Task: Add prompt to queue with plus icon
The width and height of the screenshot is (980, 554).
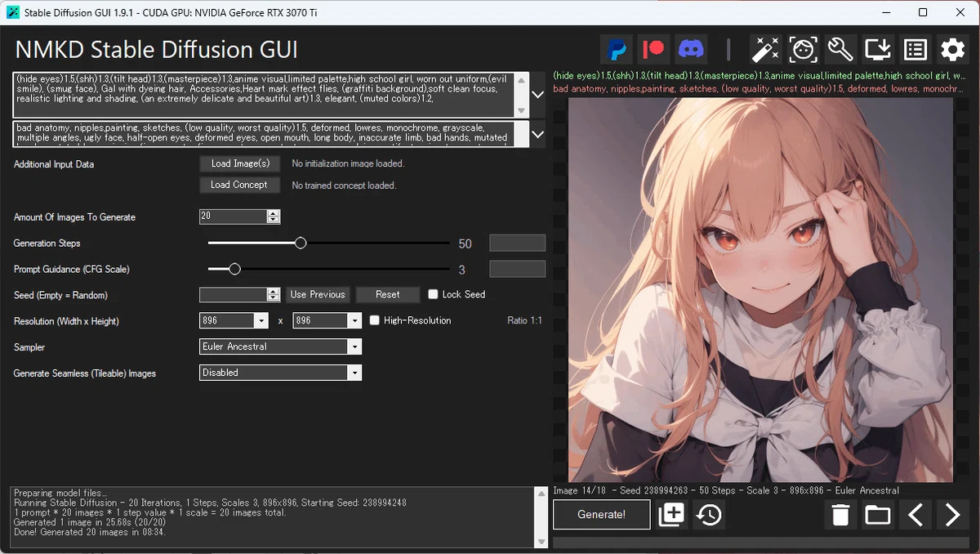Action: click(x=671, y=515)
